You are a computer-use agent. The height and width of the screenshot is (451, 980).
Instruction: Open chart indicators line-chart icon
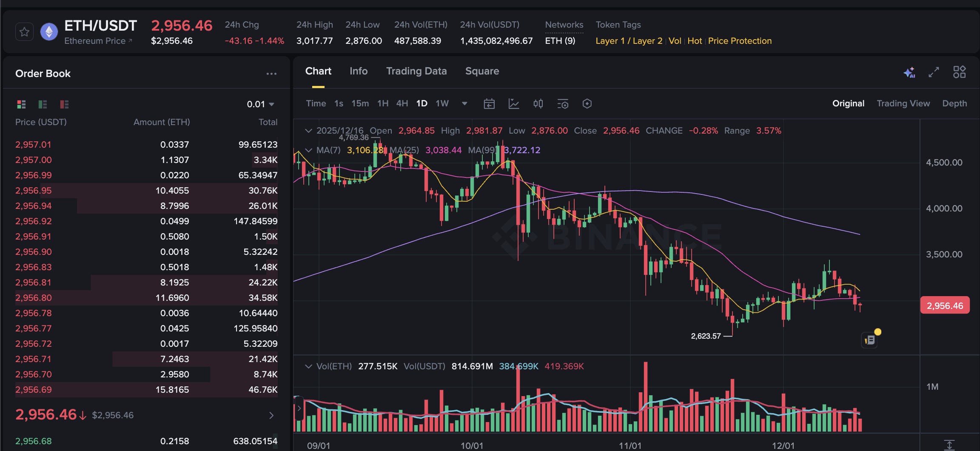click(x=514, y=103)
